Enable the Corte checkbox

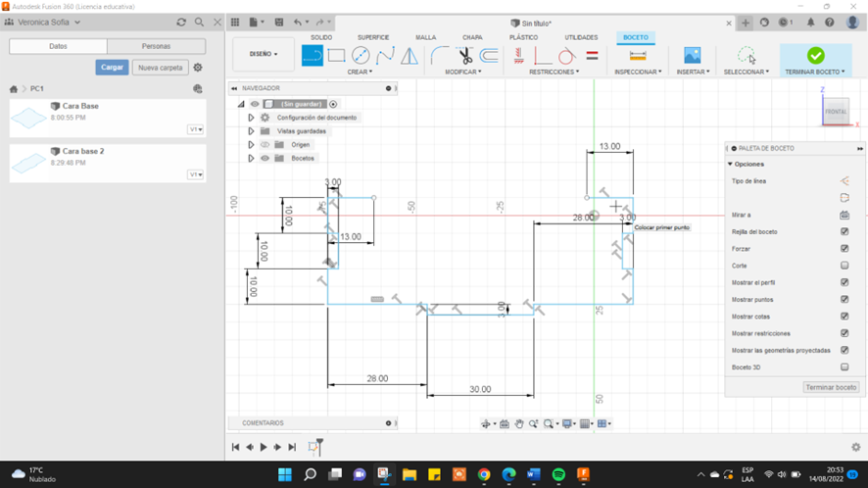(x=844, y=266)
